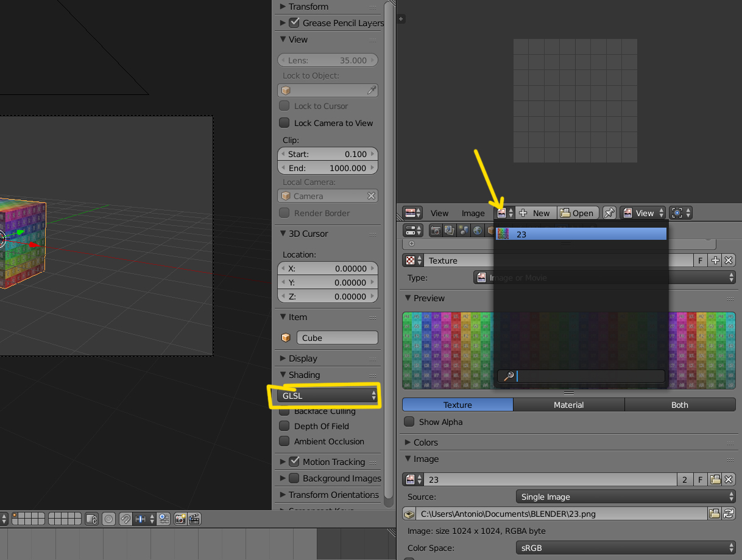Select the Scene properties tab icon
Viewport: 742px width, 560px height.
[464, 231]
